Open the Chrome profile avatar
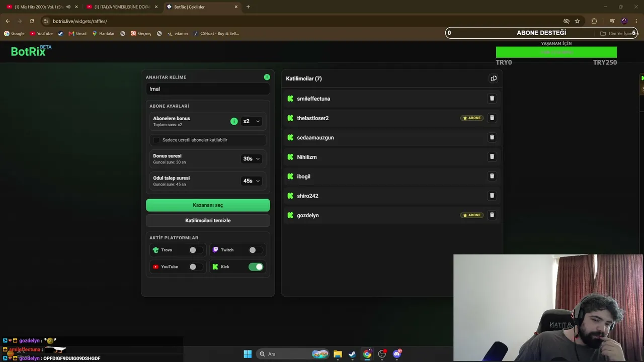Screen dimensions: 644x362 click(624, 21)
